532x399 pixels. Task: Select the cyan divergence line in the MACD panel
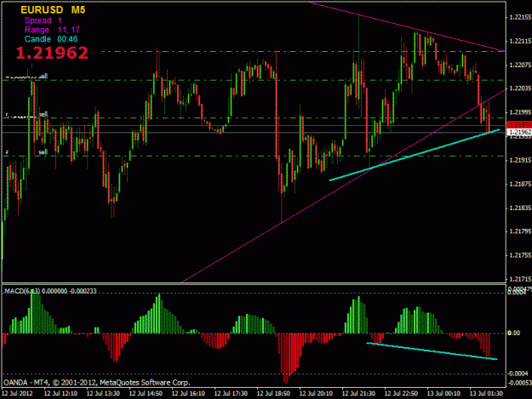click(x=432, y=351)
